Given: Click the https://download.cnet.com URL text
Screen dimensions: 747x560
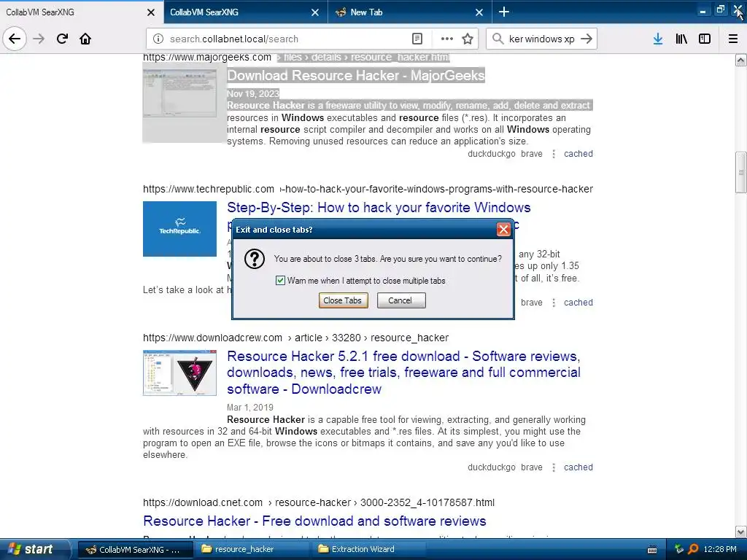Looking at the screenshot, I should click(203, 502).
